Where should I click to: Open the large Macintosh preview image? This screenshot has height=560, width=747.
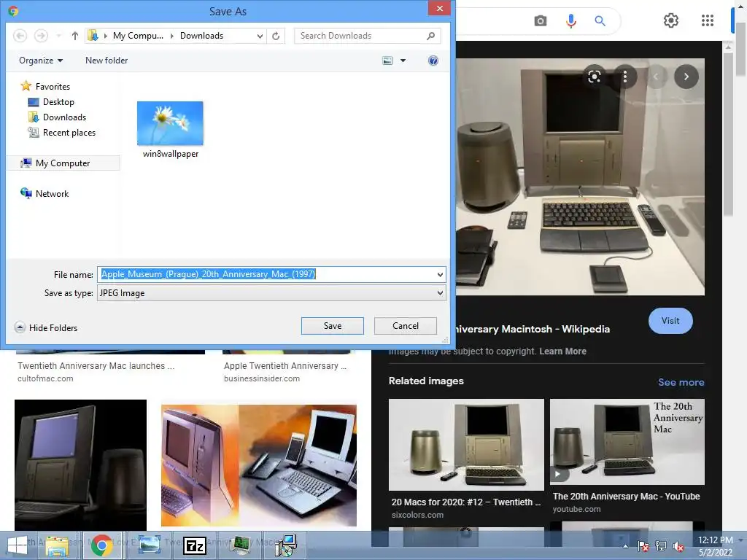tap(580, 176)
